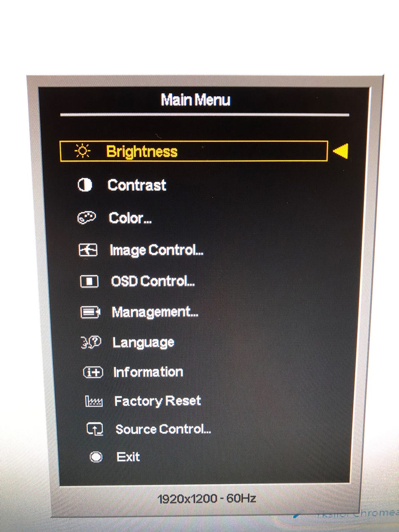The width and height of the screenshot is (399, 532).
Task: Open the Image Control... submenu
Action: pyautogui.click(x=156, y=250)
